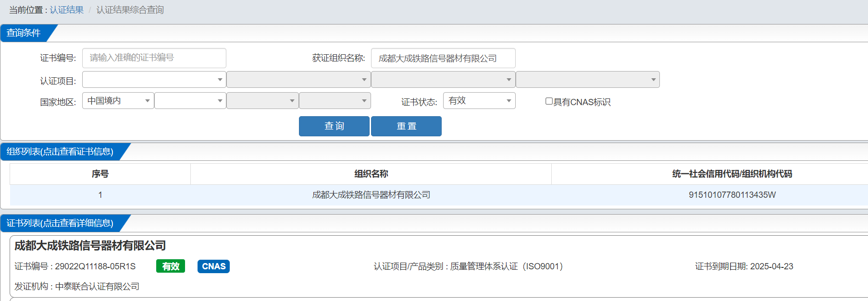Click the 证书列表 section header
The width and height of the screenshot is (868, 301).
point(60,223)
